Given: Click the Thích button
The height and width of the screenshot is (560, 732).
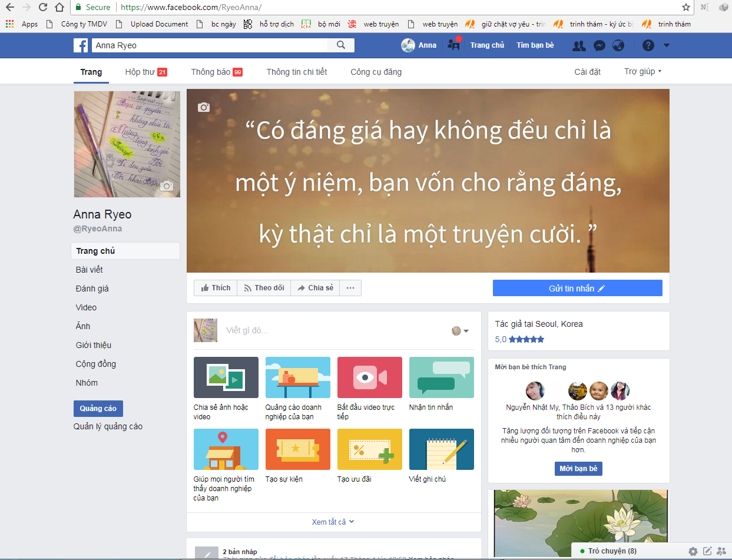Looking at the screenshot, I should [216, 288].
